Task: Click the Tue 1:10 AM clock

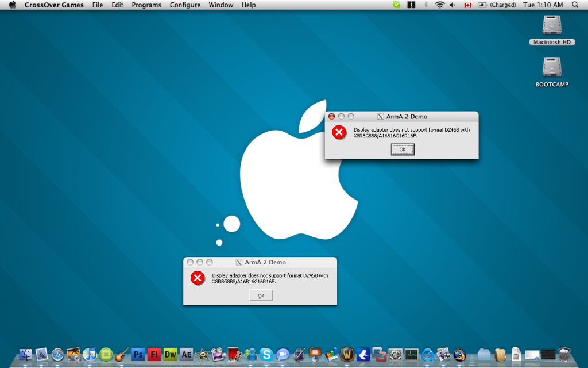Action: click(543, 5)
